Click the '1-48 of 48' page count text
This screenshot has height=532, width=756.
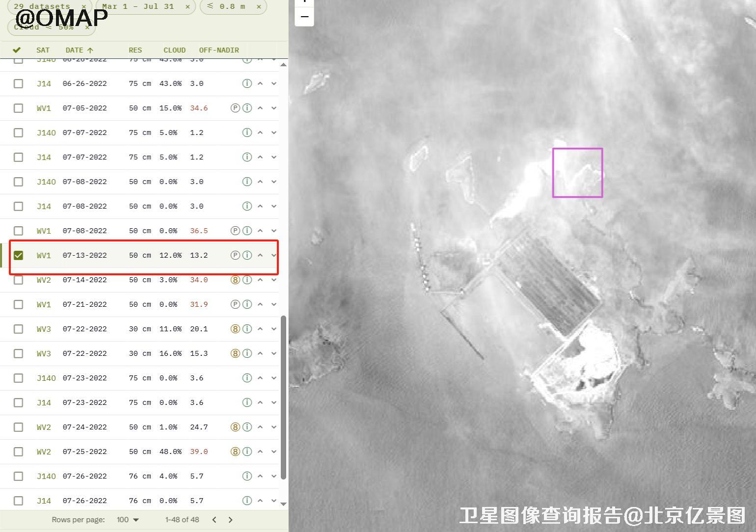[x=182, y=520]
